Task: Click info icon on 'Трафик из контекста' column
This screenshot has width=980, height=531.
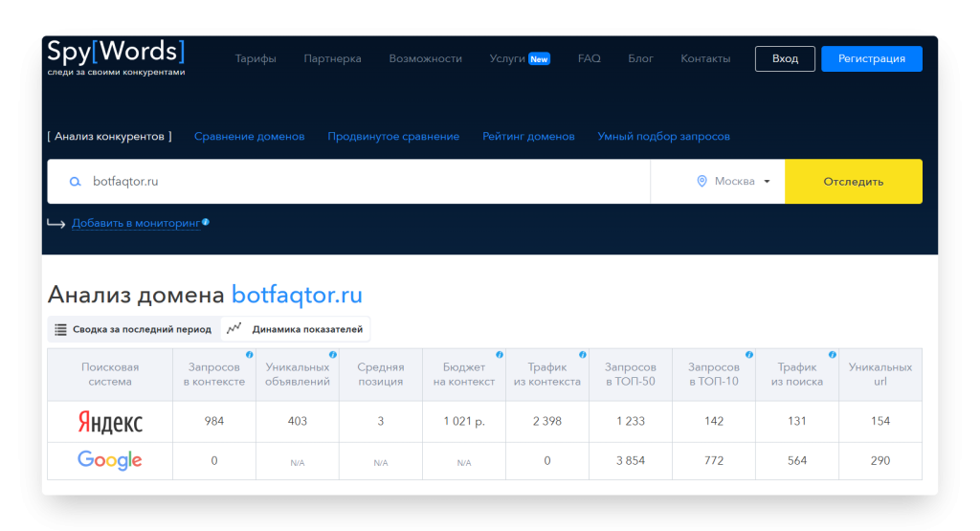Action: coord(583,355)
